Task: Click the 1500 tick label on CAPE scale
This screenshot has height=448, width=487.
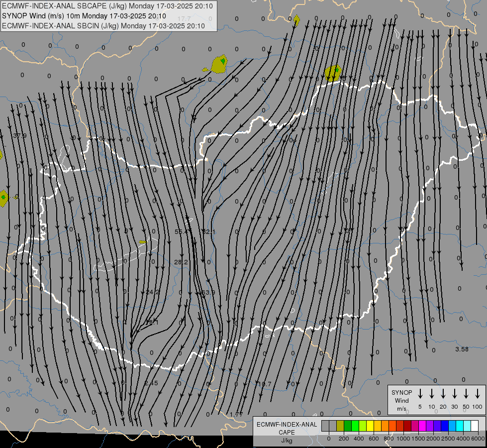Action: pos(418,439)
